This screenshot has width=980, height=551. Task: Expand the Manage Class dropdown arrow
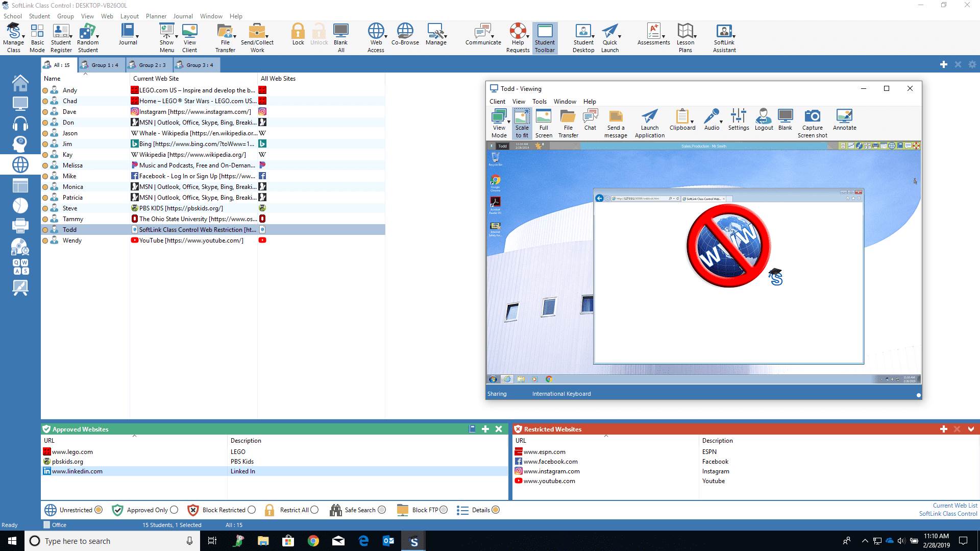[23, 37]
